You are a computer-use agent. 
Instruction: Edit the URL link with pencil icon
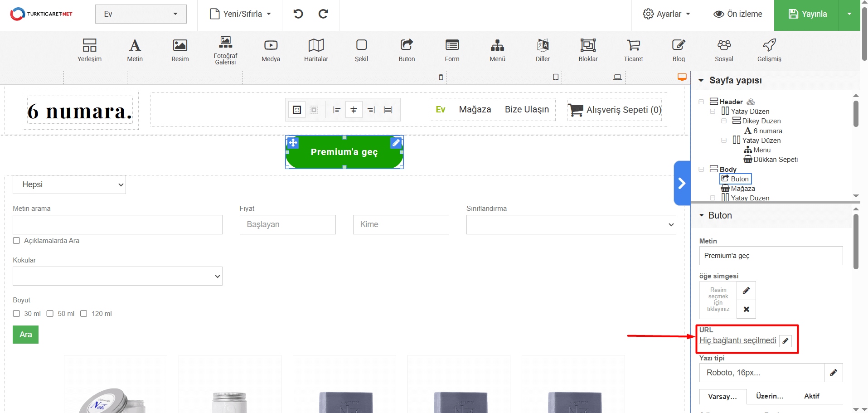point(786,341)
